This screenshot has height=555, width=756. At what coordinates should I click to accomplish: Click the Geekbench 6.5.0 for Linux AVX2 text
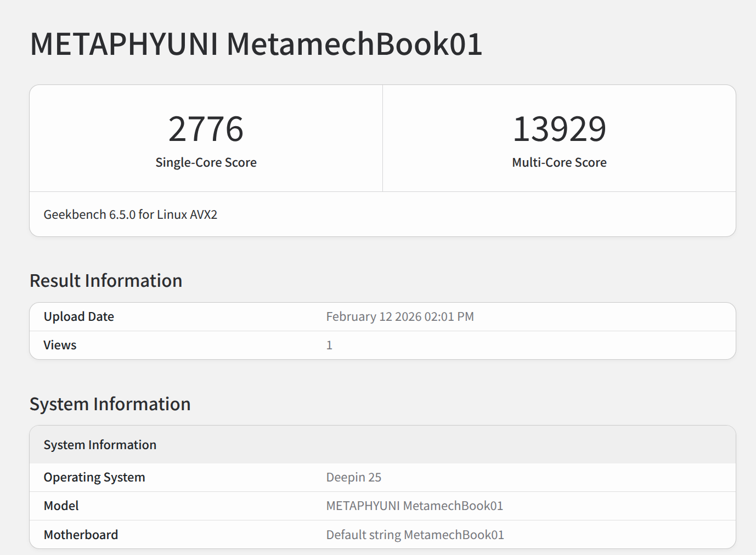click(x=131, y=214)
